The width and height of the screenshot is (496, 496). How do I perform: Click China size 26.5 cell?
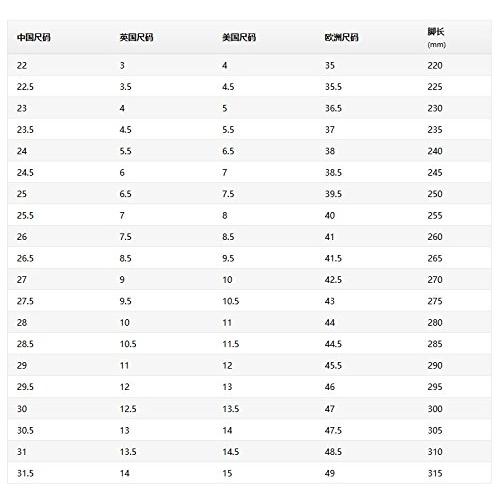(x=25, y=258)
